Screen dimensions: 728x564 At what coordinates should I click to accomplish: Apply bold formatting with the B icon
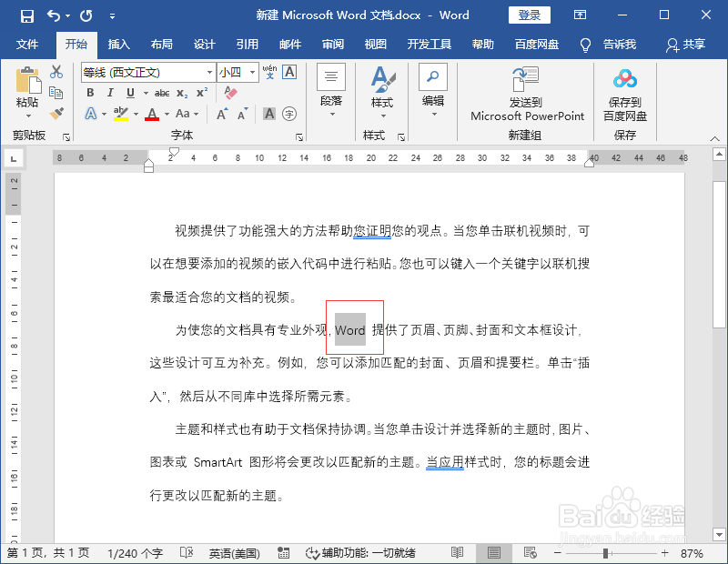[x=90, y=94]
